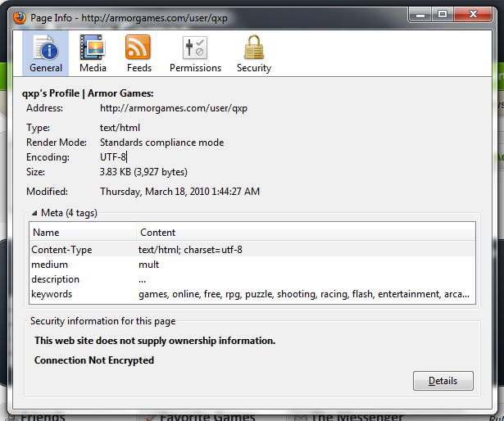Image resolution: width=504 pixels, height=421 pixels.
Task: Click the ownership information message
Action: (155, 341)
